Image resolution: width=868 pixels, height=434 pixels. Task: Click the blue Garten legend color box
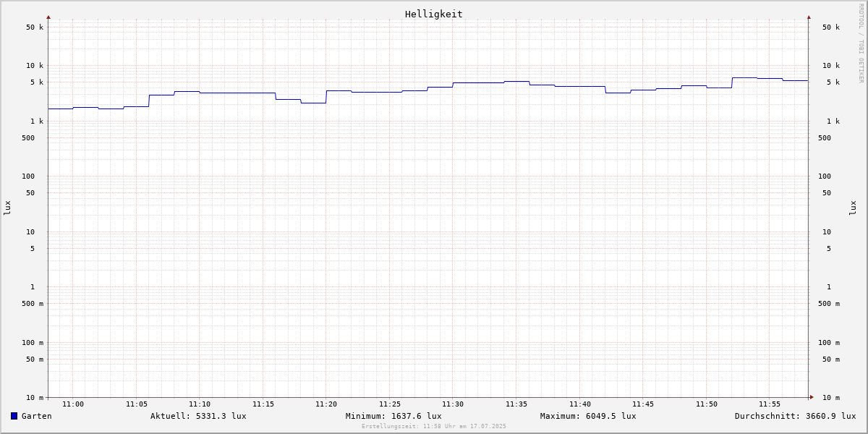tap(14, 416)
